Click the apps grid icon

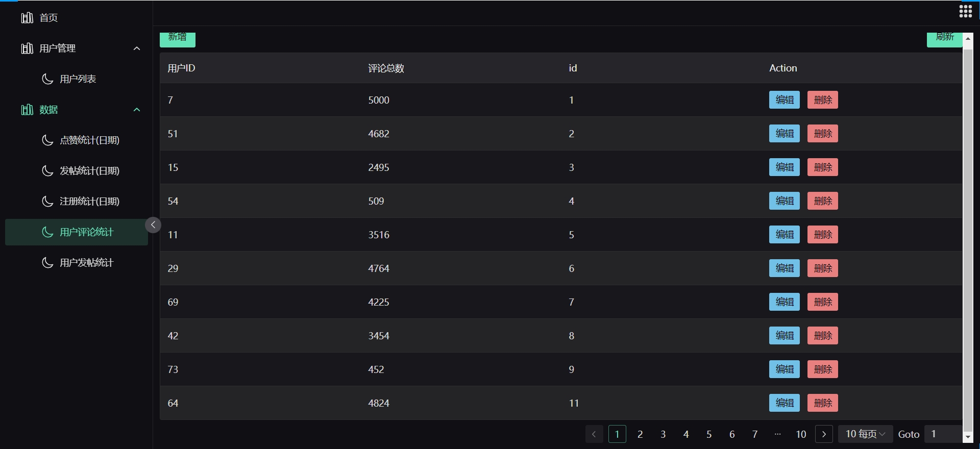tap(965, 11)
